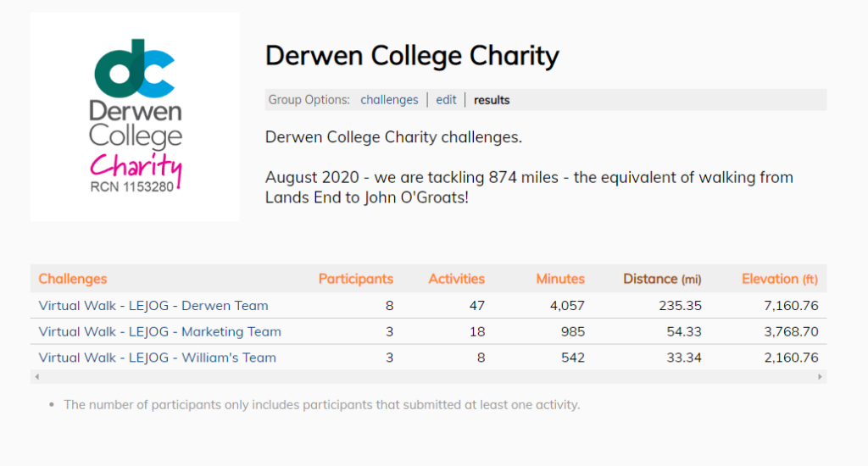The image size is (868, 466).
Task: Select the Marketing Team activities value 18
Action: (477, 331)
